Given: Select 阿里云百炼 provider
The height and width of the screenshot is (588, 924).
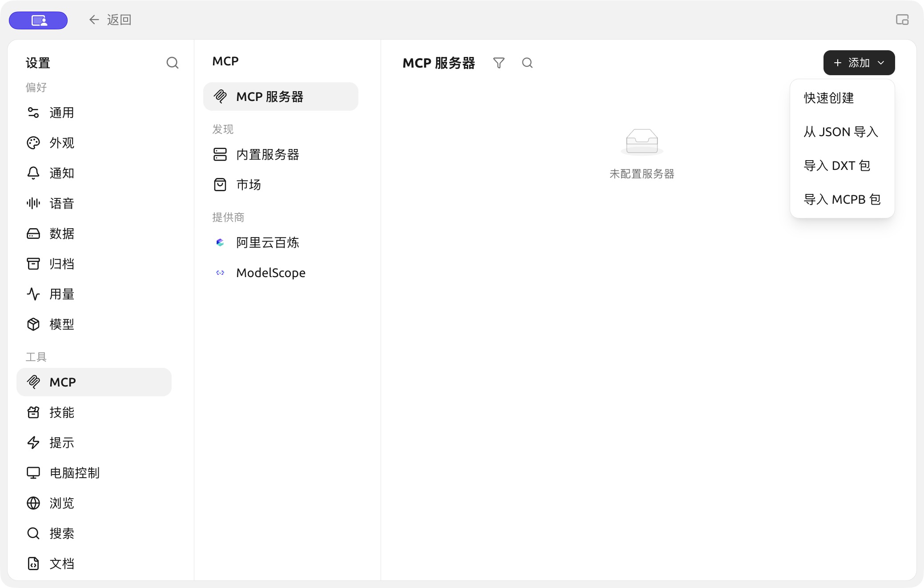Looking at the screenshot, I should 281,242.
